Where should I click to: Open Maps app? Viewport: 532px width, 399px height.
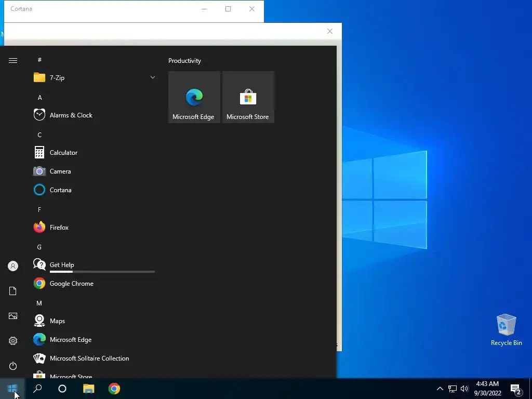pos(95,321)
